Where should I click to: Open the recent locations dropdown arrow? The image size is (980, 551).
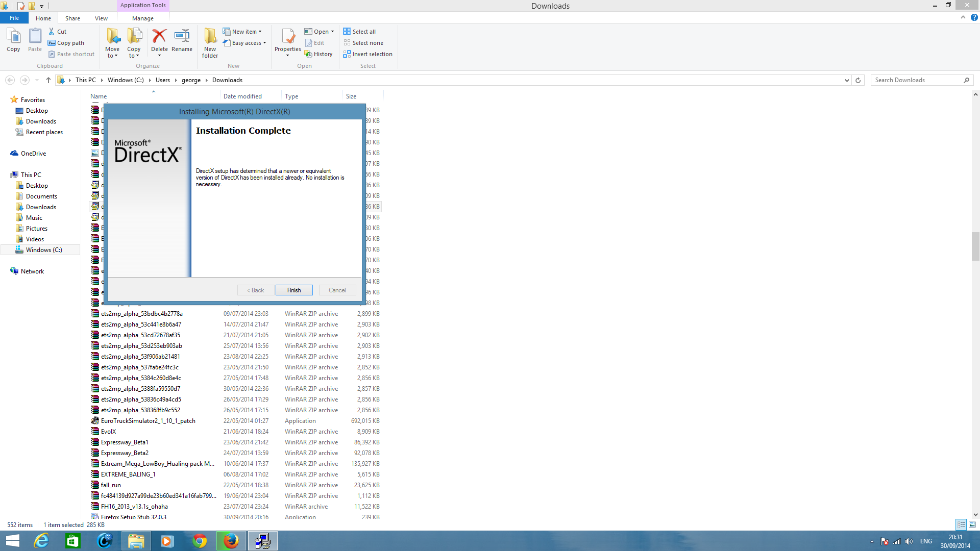click(x=37, y=80)
